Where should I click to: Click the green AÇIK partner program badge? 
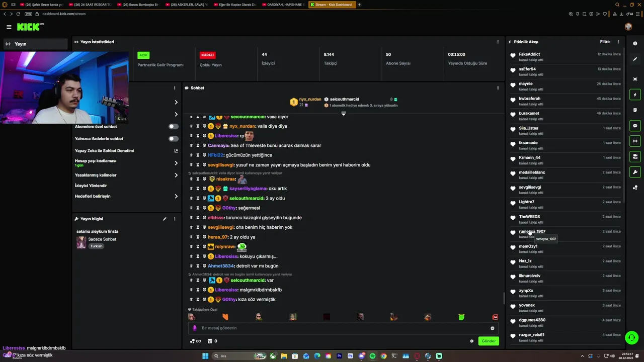coord(143,55)
